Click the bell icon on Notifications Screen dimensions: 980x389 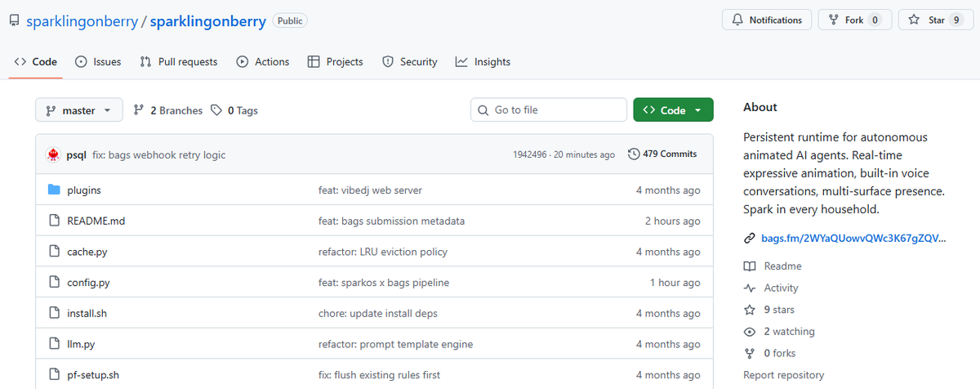point(737,20)
